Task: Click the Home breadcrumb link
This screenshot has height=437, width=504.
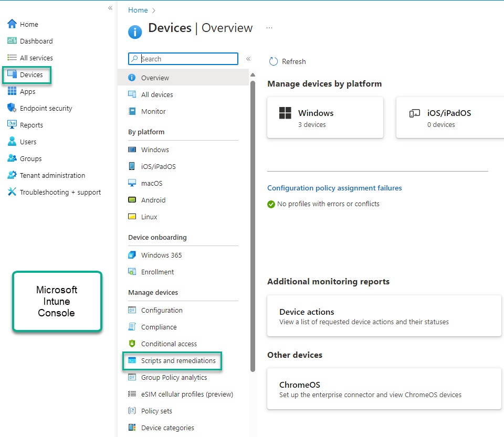Action: coord(138,10)
